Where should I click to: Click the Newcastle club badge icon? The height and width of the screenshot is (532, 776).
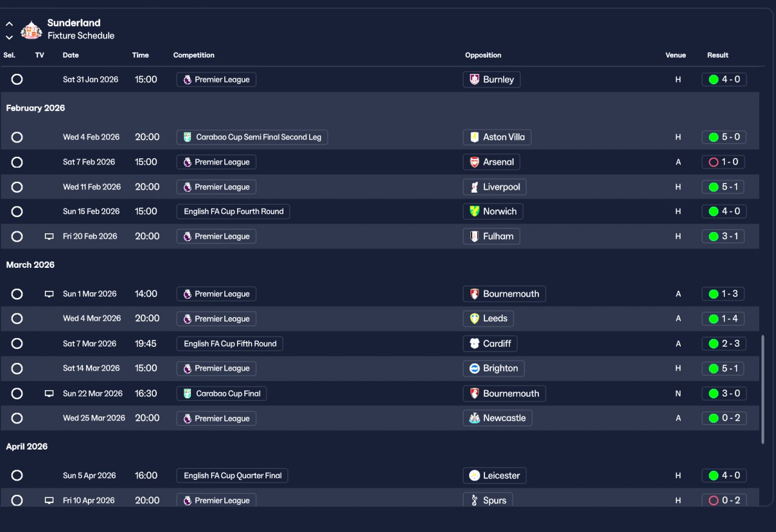tap(475, 418)
